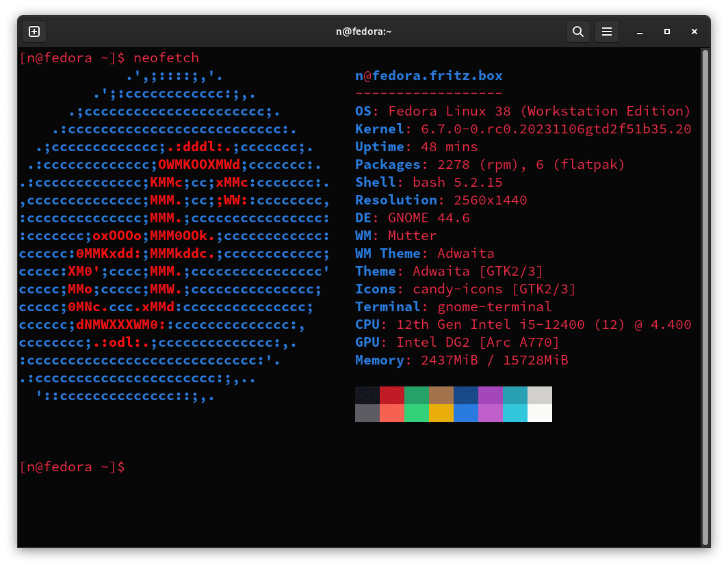The width and height of the screenshot is (728, 567).
Task: Click the terminal vertical scrollbar
Action: point(705,298)
